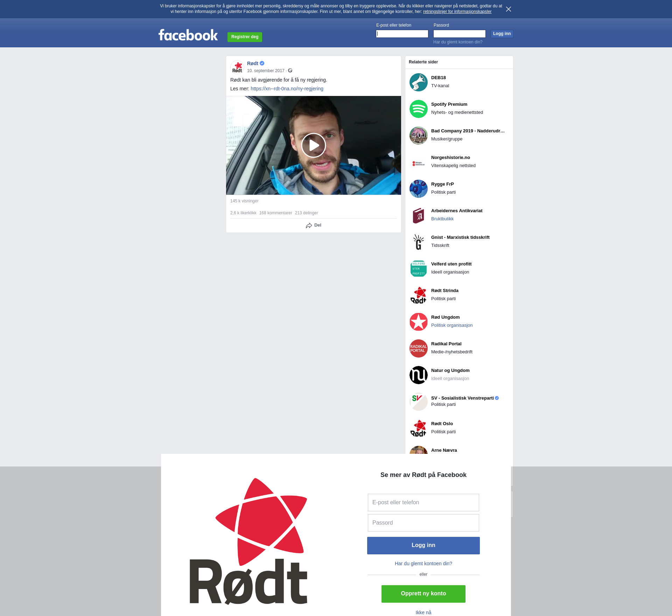This screenshot has width=672, height=616.
Task: Click the Rødt page profile icon
Action: (x=237, y=67)
